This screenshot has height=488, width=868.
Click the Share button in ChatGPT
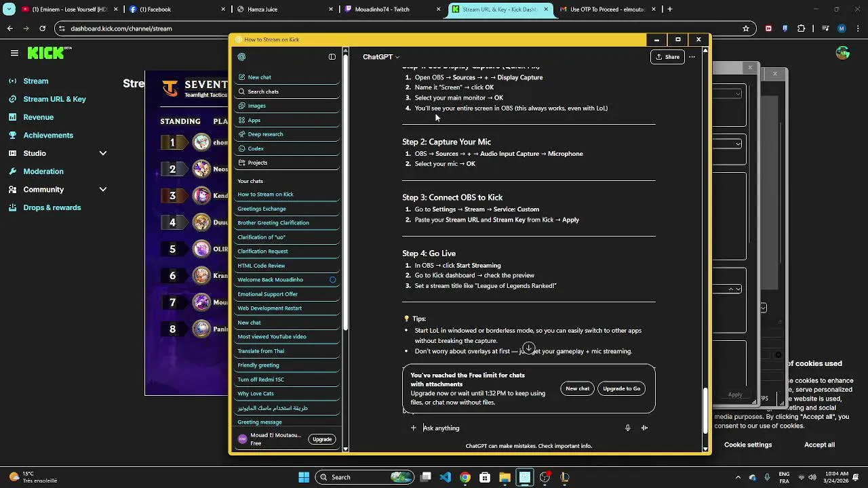pos(667,57)
